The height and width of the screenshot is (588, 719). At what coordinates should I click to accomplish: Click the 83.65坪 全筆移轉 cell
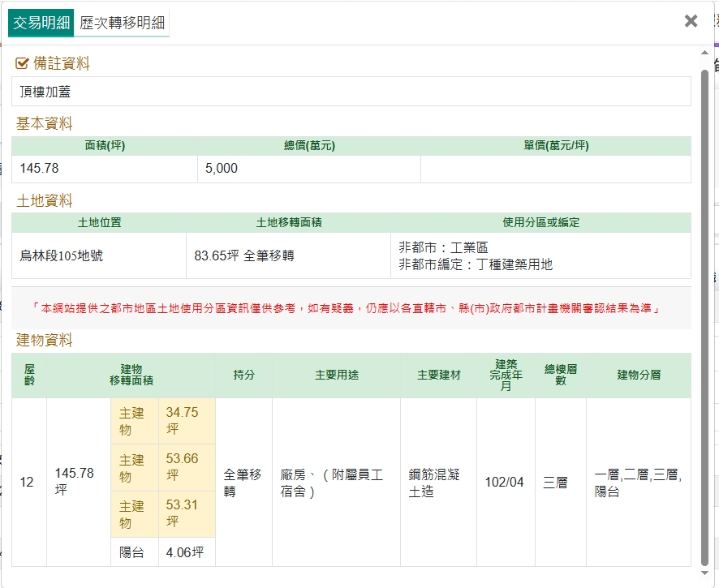point(244,255)
